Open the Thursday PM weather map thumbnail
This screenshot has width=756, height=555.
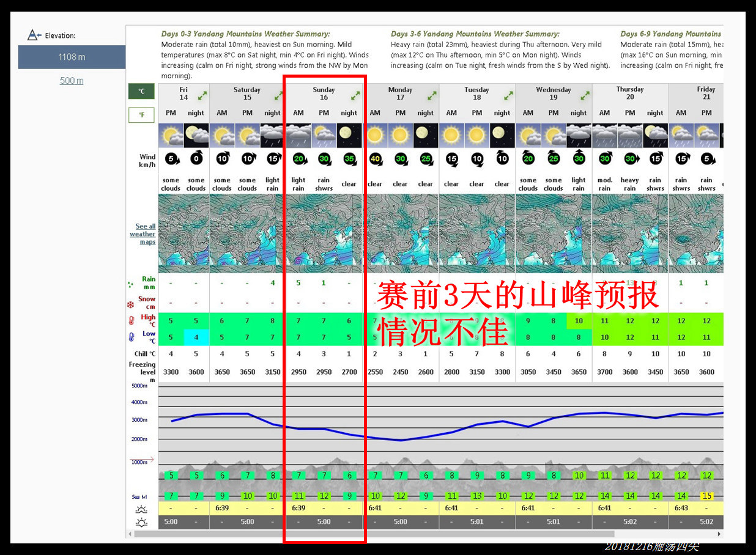630,233
